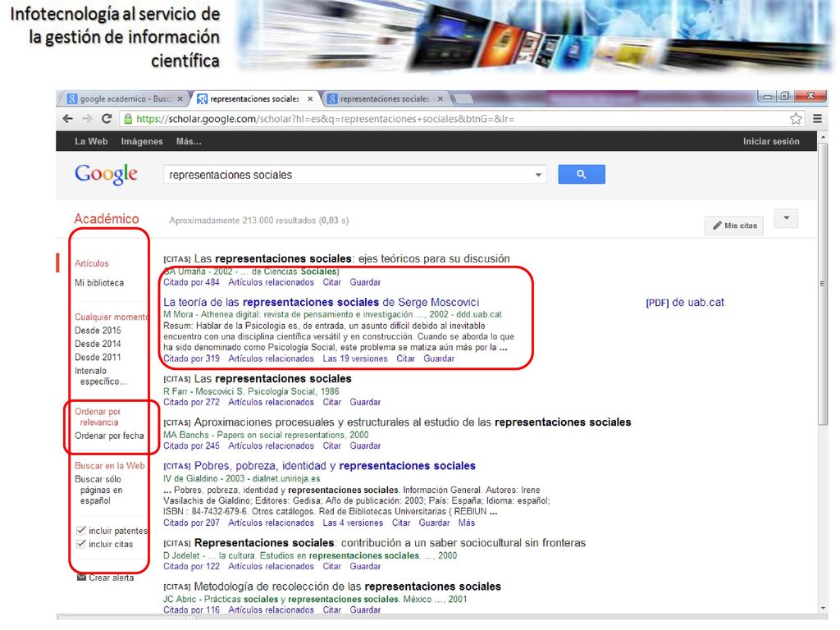Open the 'Más...' menu in top bar
The height and width of the screenshot is (630, 840).
click(x=189, y=141)
